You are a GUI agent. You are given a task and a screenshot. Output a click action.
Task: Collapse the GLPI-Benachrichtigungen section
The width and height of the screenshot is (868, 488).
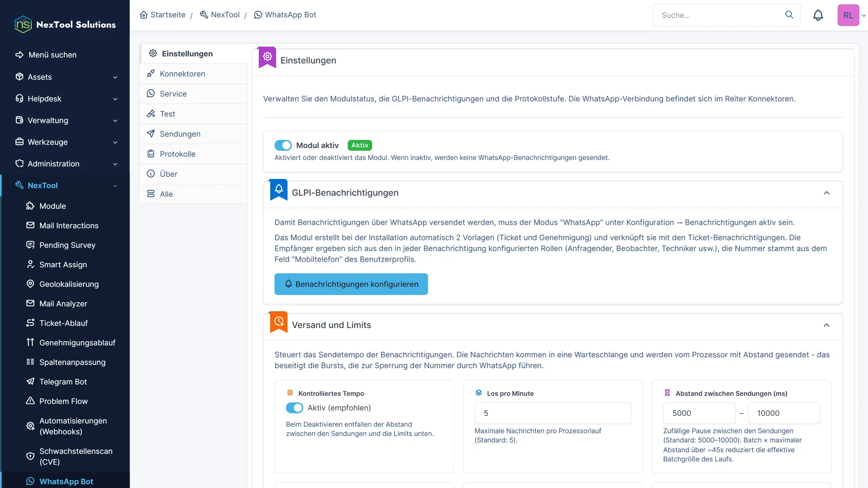826,193
